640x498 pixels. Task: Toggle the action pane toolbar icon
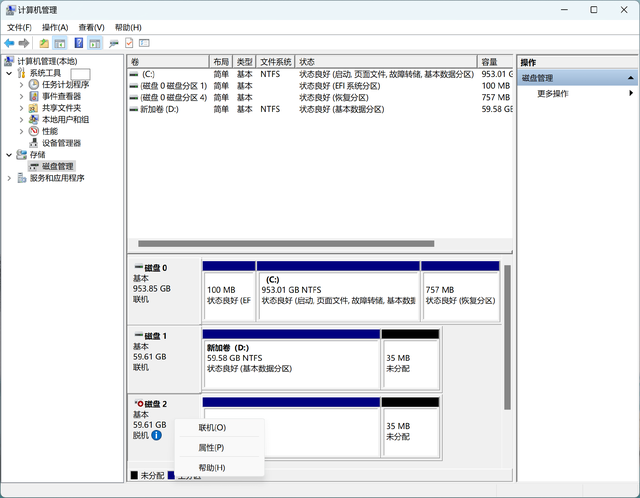95,43
